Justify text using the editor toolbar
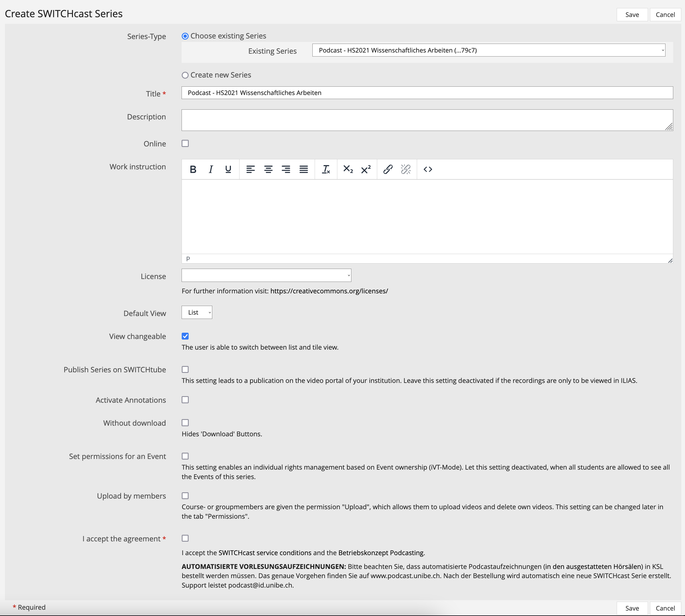This screenshot has width=685, height=616. (x=303, y=169)
